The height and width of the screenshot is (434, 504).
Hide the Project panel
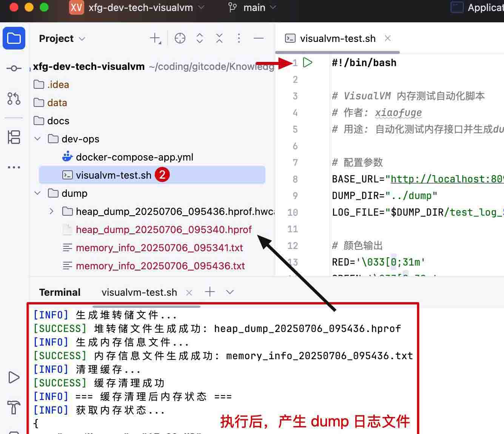pos(259,38)
